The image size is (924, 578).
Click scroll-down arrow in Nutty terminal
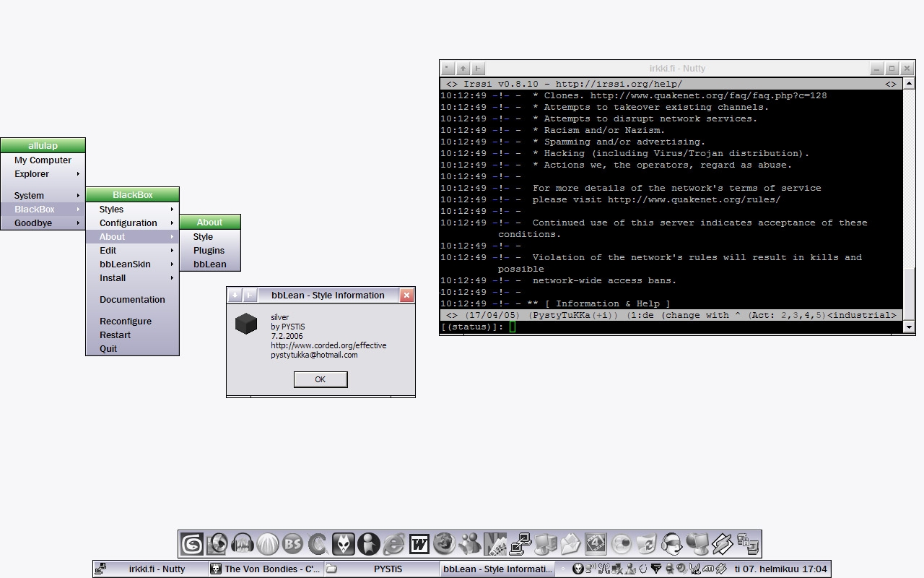tap(909, 327)
